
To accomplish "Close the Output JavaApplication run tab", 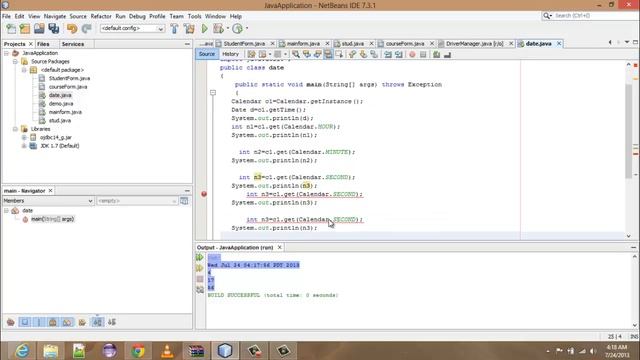I will coord(280,247).
